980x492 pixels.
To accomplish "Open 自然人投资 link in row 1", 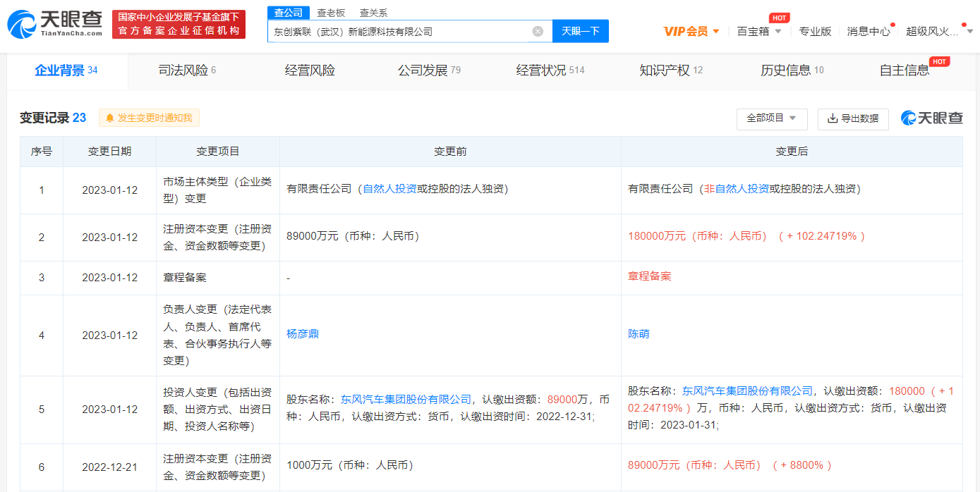I will pyautogui.click(x=389, y=189).
